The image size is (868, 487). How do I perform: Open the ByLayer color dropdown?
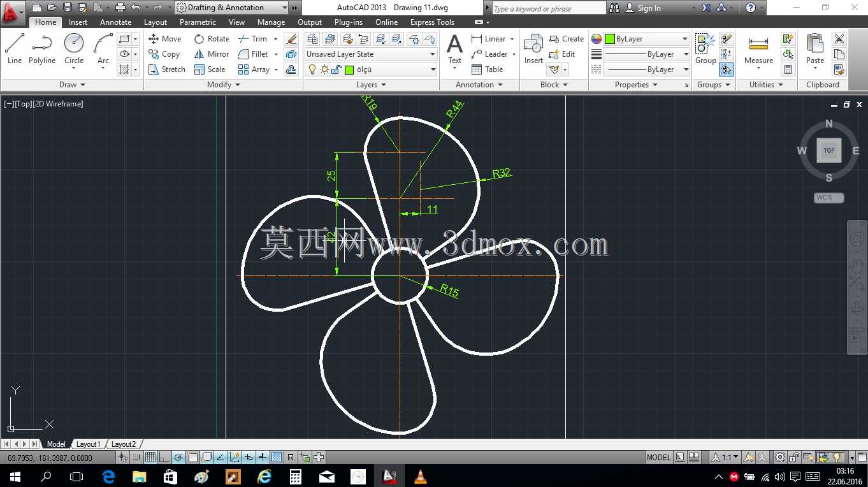click(x=646, y=39)
